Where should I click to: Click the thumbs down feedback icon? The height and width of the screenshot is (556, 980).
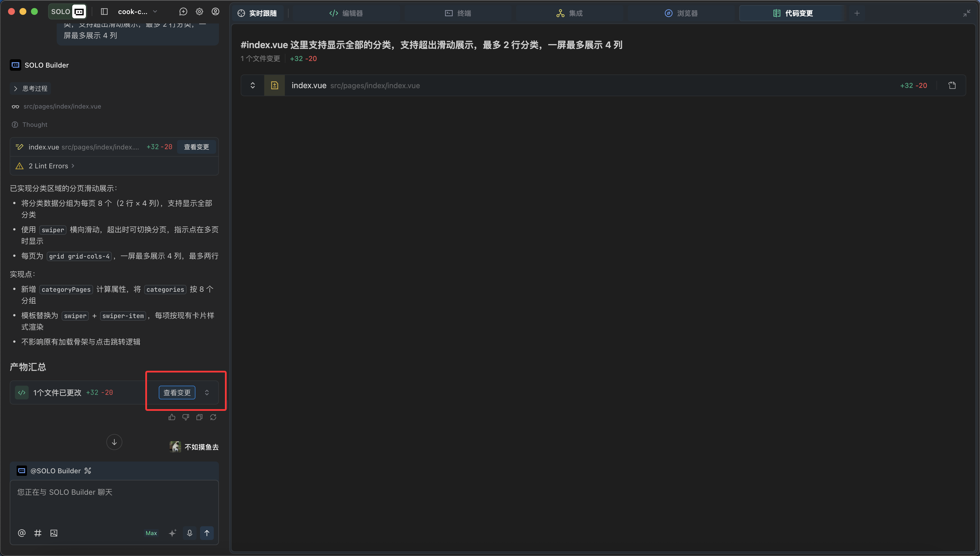tap(186, 417)
